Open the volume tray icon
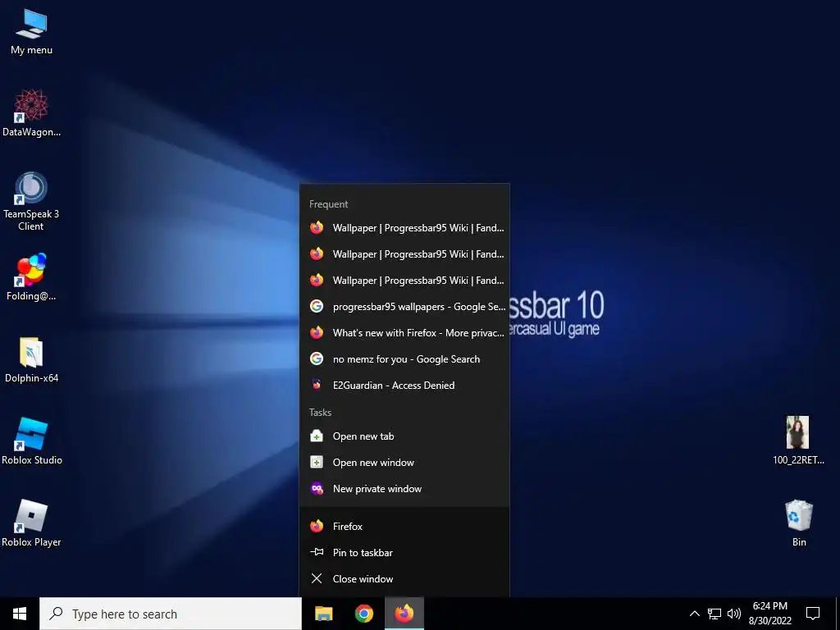Screen dimensions: 840x630 pos(734,614)
